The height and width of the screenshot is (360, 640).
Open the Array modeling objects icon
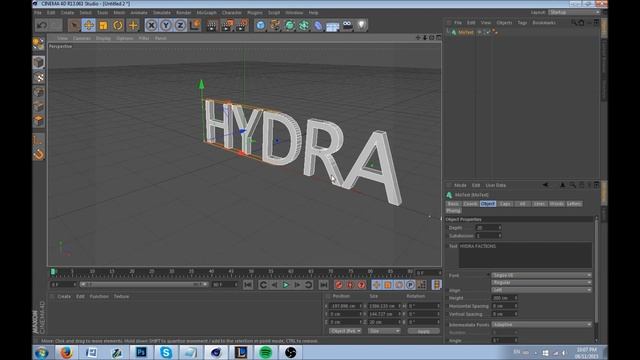304,25
